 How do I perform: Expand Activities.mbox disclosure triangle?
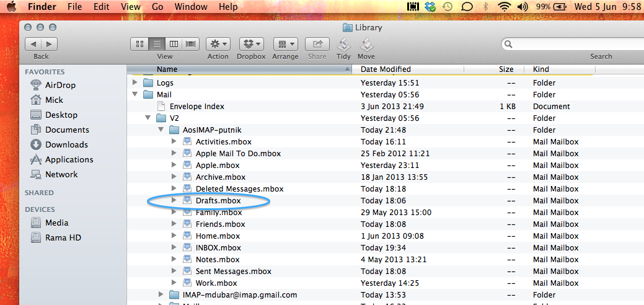point(174,141)
